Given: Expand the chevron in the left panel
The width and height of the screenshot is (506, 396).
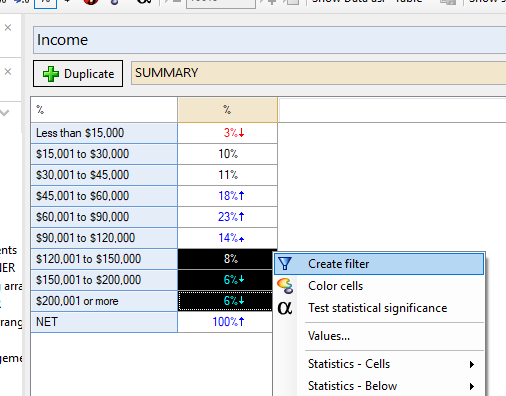Looking at the screenshot, I should [x=5, y=113].
